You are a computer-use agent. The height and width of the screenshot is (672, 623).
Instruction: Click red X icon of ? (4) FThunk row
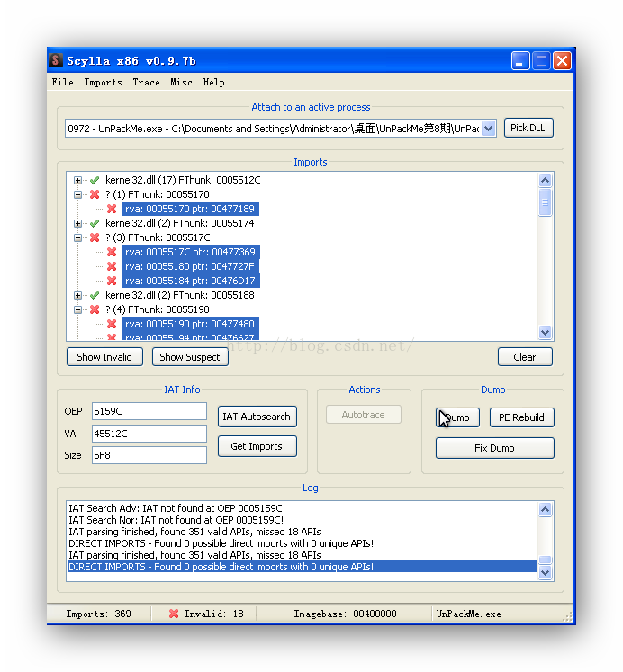click(x=95, y=309)
